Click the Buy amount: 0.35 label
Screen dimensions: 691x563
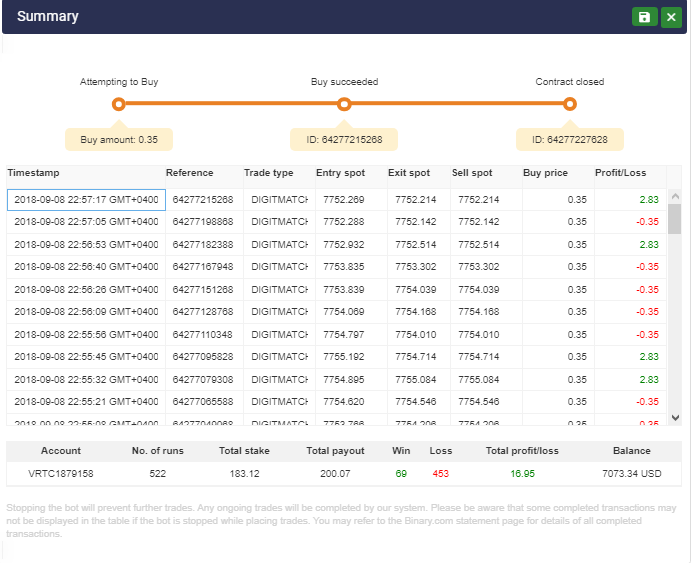pos(119,140)
